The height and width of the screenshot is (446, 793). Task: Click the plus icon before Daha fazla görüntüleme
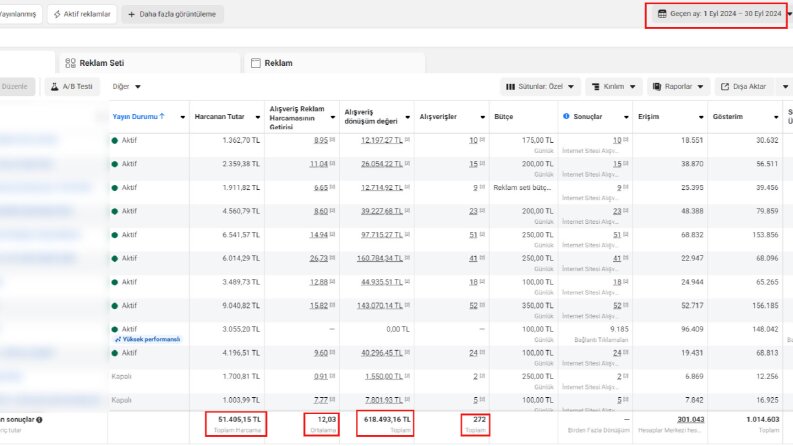click(x=131, y=14)
